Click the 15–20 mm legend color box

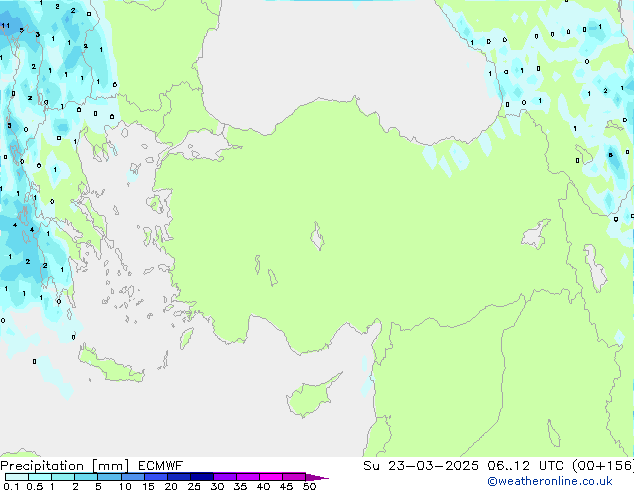coord(156,477)
